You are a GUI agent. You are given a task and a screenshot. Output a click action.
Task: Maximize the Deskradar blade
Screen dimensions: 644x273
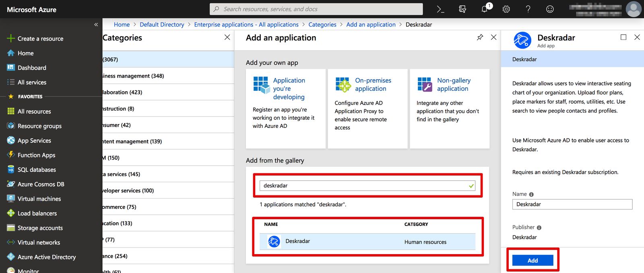(623, 37)
